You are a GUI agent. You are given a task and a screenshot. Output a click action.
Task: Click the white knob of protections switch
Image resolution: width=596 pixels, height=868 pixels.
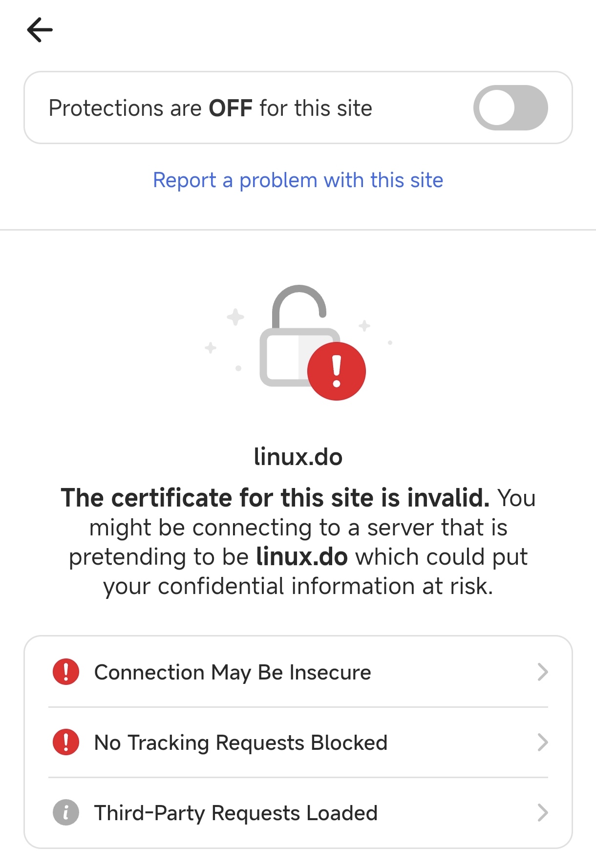(x=497, y=108)
